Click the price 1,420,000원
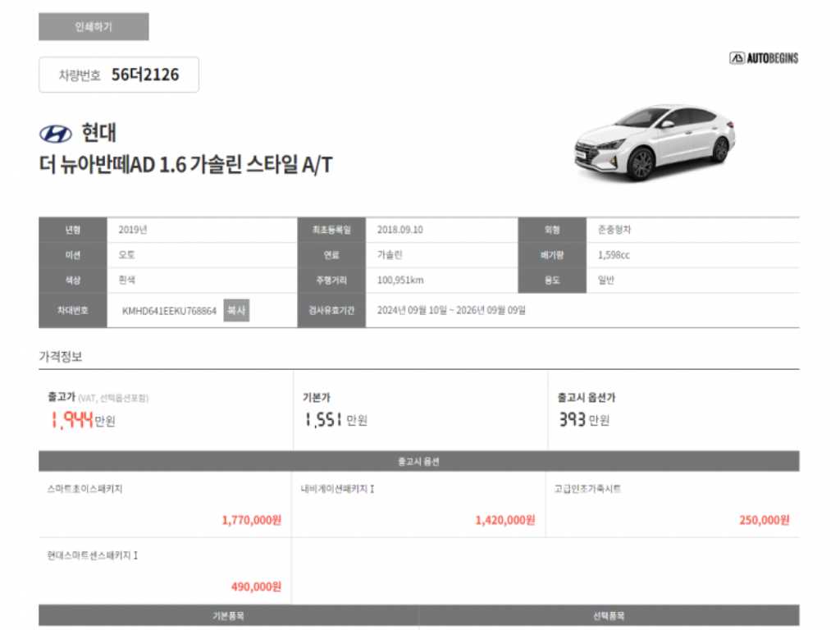This screenshot has width=840, height=630. [505, 520]
